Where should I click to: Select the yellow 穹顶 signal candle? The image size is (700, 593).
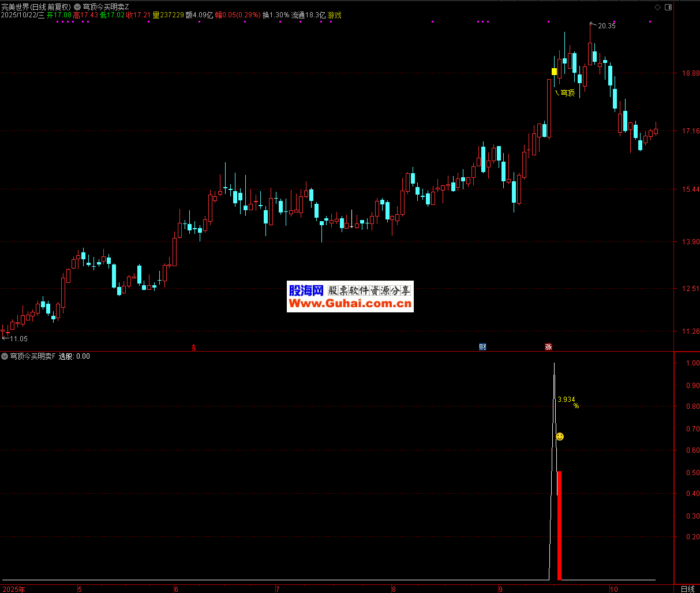coord(555,72)
